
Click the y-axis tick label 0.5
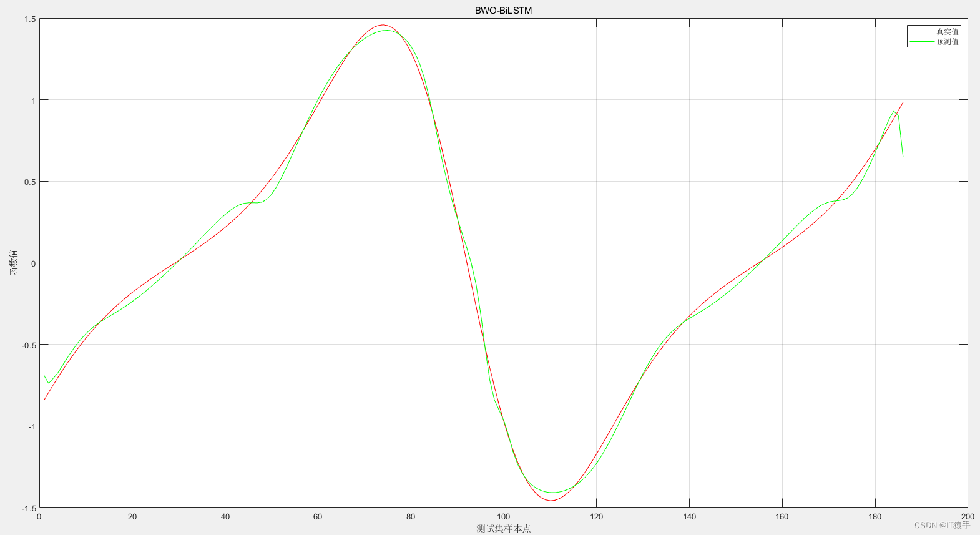pos(30,182)
